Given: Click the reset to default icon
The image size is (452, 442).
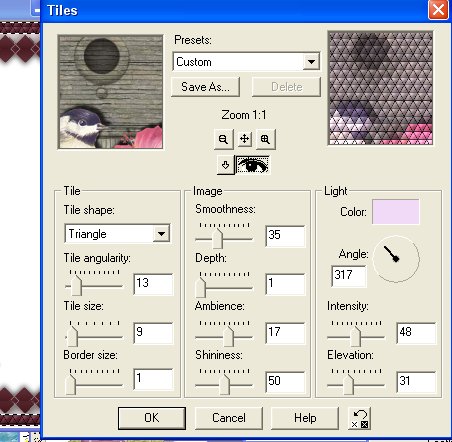Looking at the screenshot, I should (x=359, y=418).
